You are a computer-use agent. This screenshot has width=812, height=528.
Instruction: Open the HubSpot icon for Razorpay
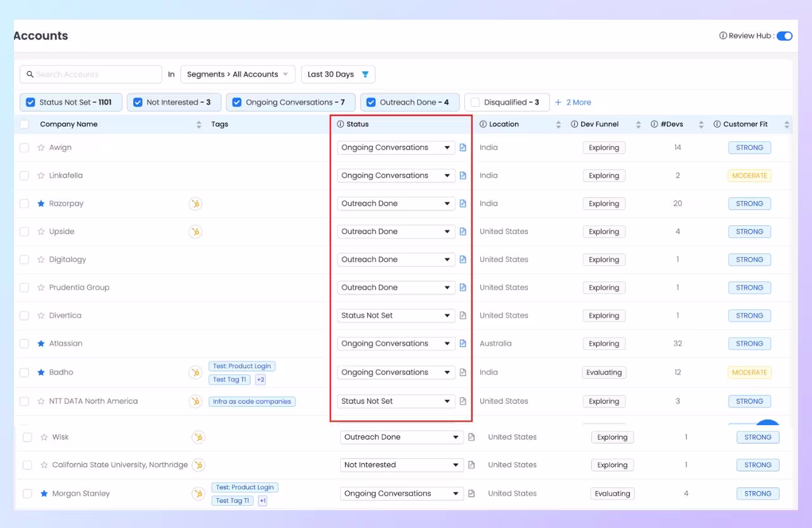coord(195,204)
